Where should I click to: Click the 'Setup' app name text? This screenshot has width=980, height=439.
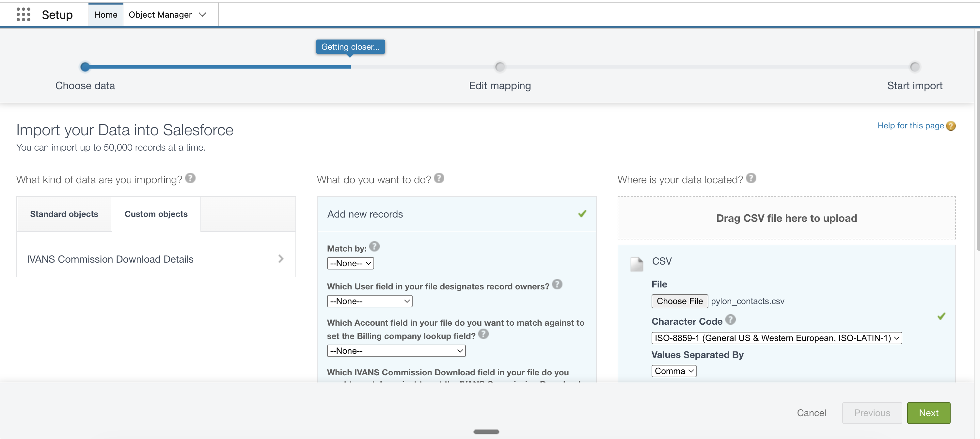click(x=57, y=14)
